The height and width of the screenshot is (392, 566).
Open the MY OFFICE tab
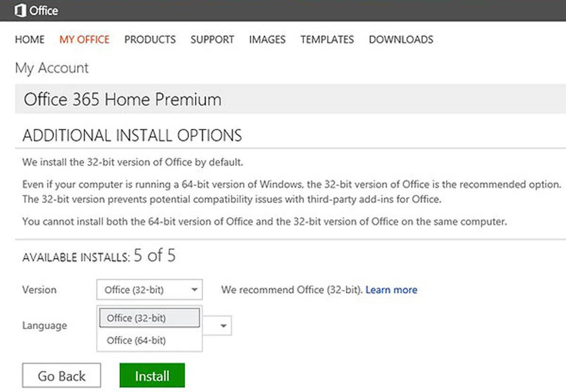pos(84,40)
